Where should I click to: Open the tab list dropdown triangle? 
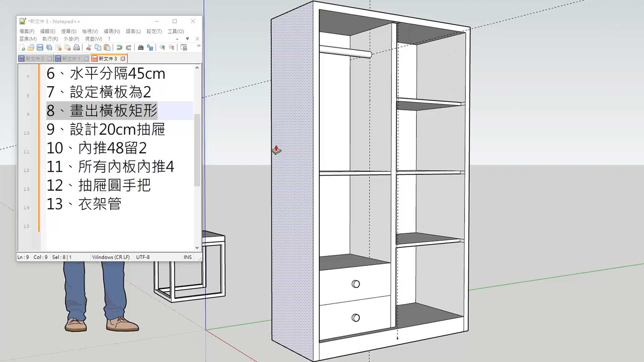[187, 39]
